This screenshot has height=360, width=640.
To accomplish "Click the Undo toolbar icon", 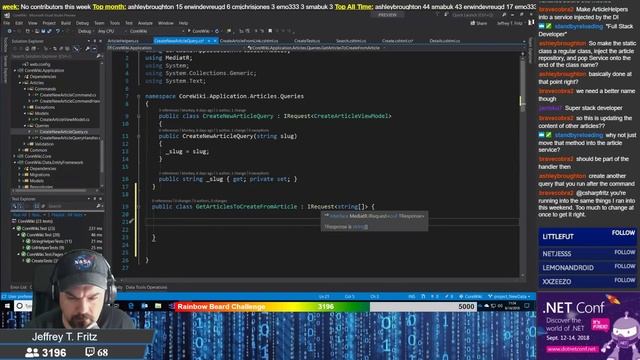I will pyautogui.click(x=58, y=31).
